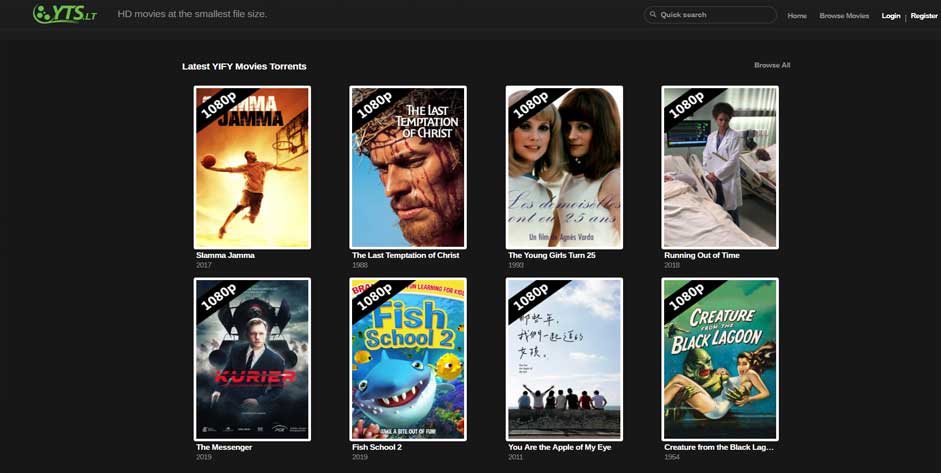Click the year 1954 under Creature title
Image resolution: width=941 pixels, height=473 pixels.
(672, 457)
